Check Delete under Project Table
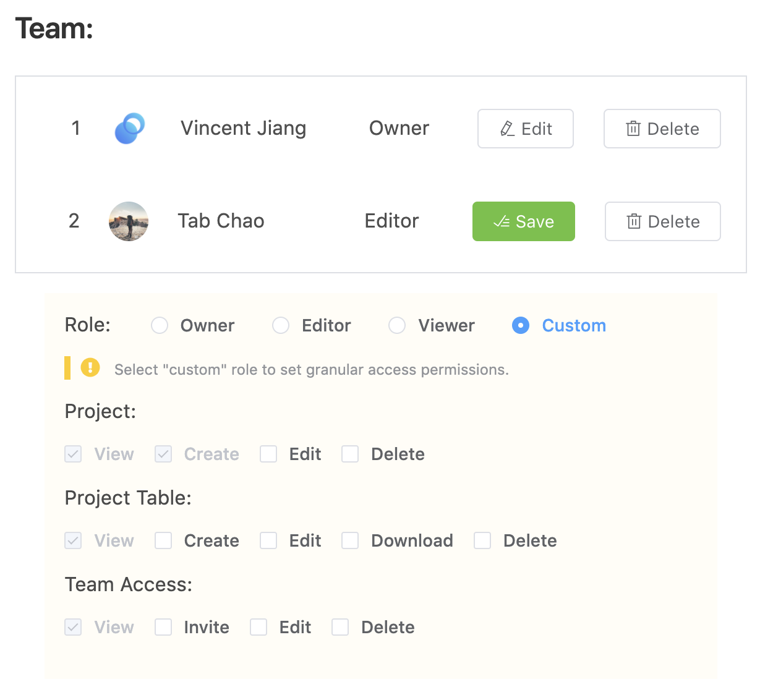This screenshot has width=773, height=700. coord(482,540)
